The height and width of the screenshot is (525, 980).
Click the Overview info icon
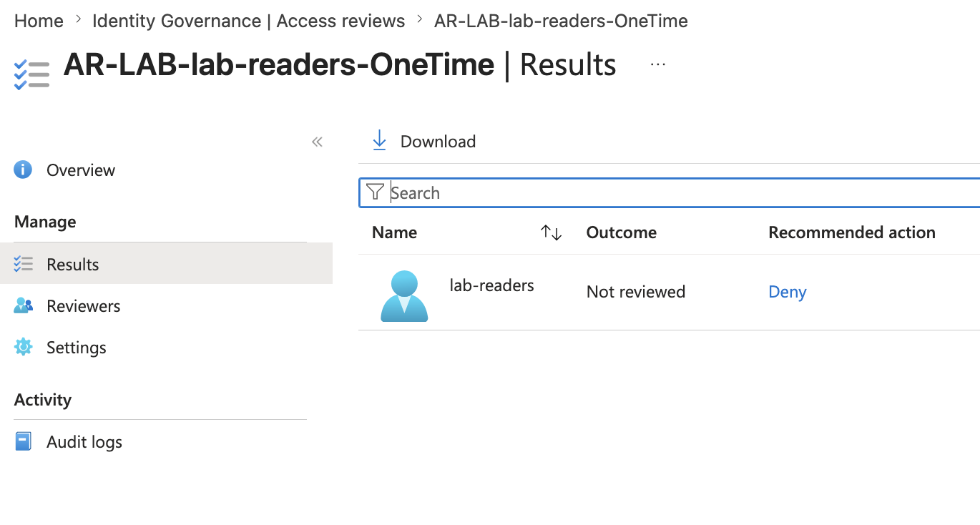pos(23,170)
